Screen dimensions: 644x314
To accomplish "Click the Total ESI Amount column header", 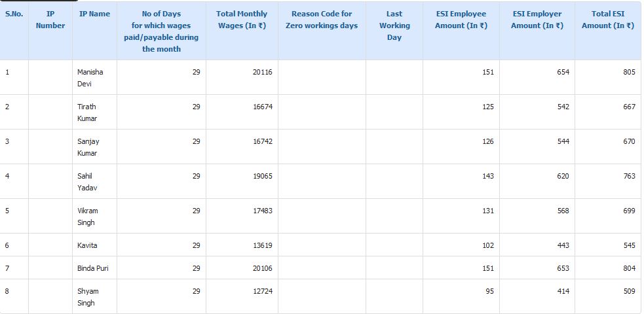I will pyautogui.click(x=608, y=20).
